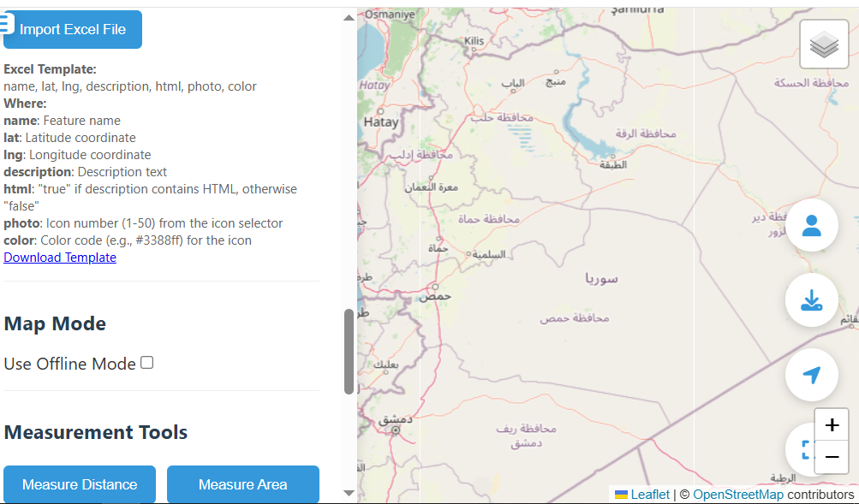Screen dimensions: 859x504
Task: Click the partially hidden fullscreen button
Action: click(800, 449)
